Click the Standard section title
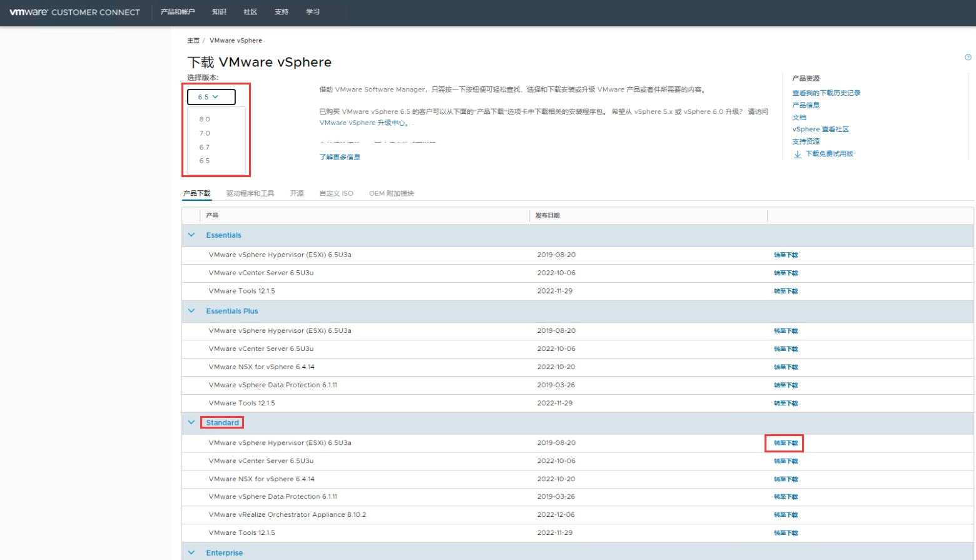Screen dimensions: 976x560 tap(223, 423)
